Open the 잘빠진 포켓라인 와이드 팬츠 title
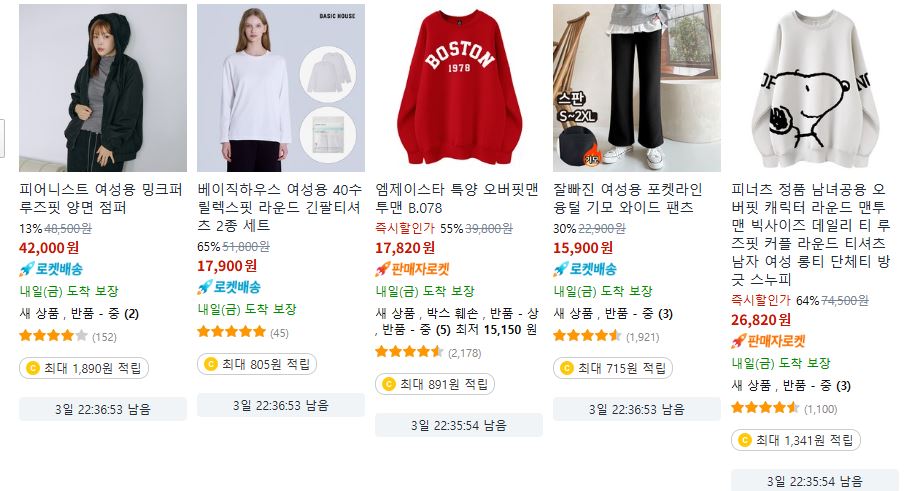This screenshot has height=491, width=906. (x=628, y=198)
